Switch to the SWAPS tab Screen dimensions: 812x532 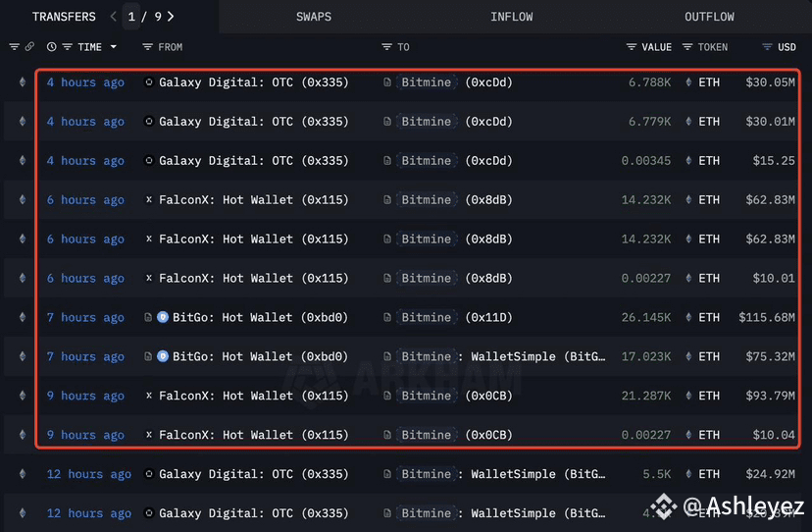[313, 17]
